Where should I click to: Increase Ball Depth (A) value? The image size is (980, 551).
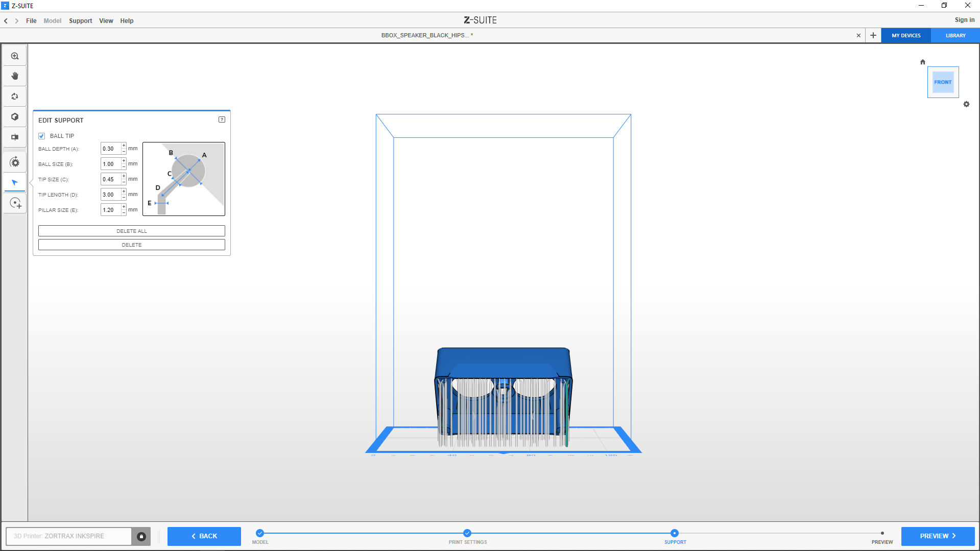click(x=124, y=146)
